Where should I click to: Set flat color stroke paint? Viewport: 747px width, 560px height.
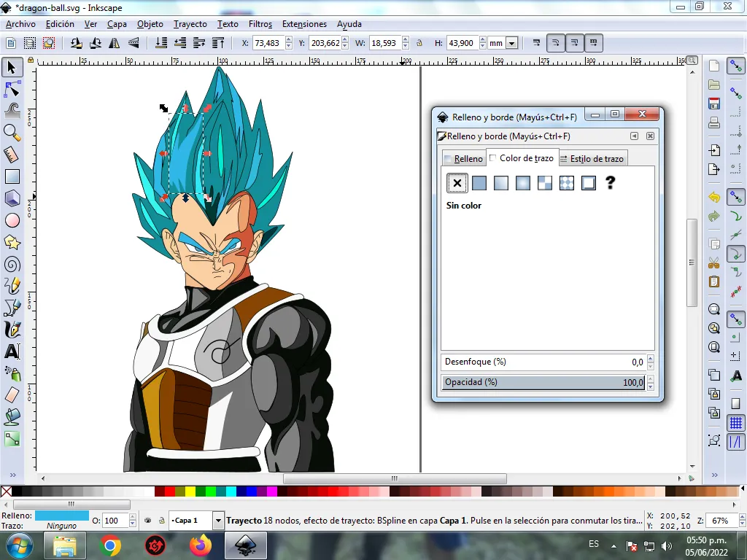[x=479, y=183]
